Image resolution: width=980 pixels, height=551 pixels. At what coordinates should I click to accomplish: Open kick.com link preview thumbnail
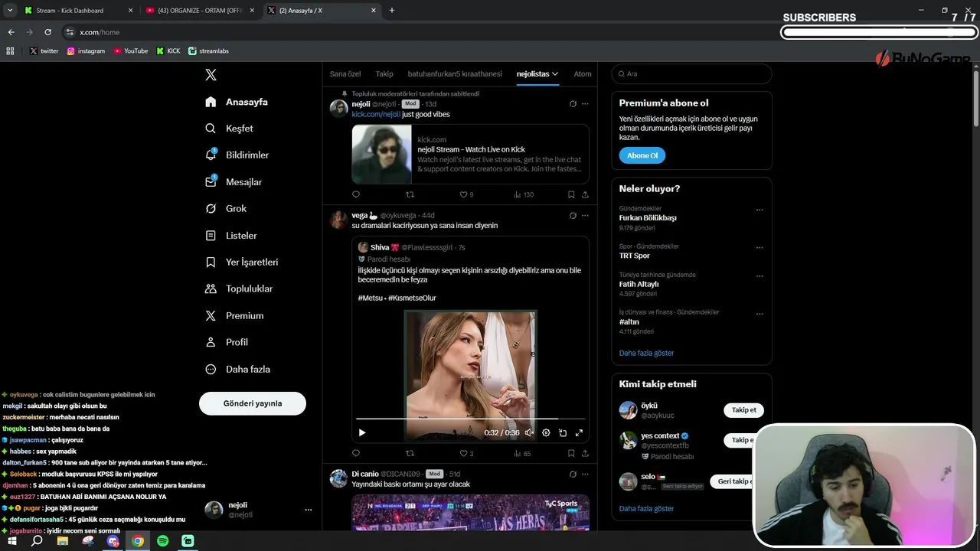pos(381,155)
